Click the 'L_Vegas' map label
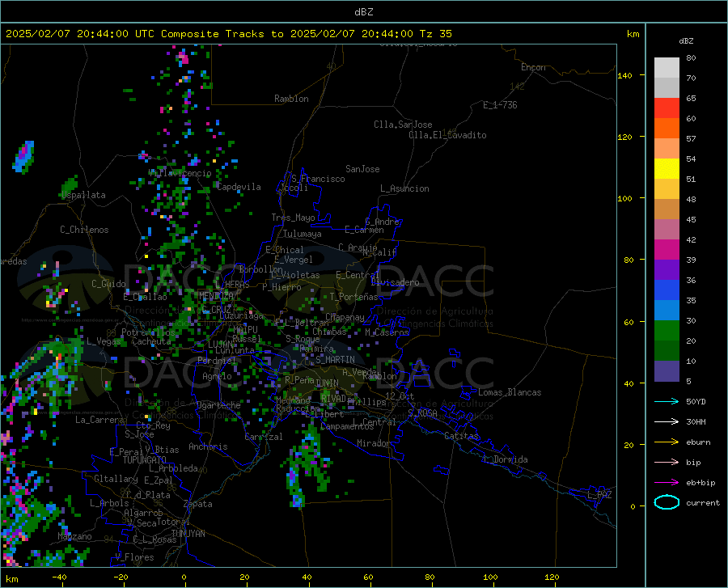 pos(104,341)
